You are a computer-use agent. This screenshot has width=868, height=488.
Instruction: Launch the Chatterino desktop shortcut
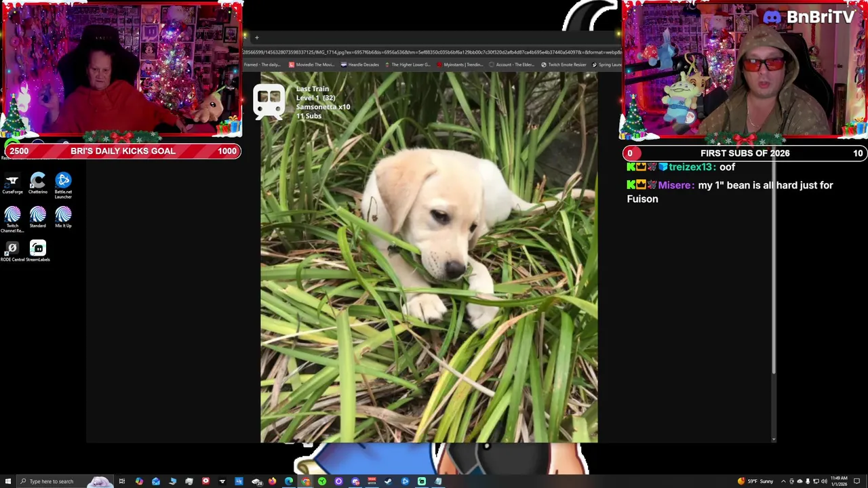pos(38,184)
